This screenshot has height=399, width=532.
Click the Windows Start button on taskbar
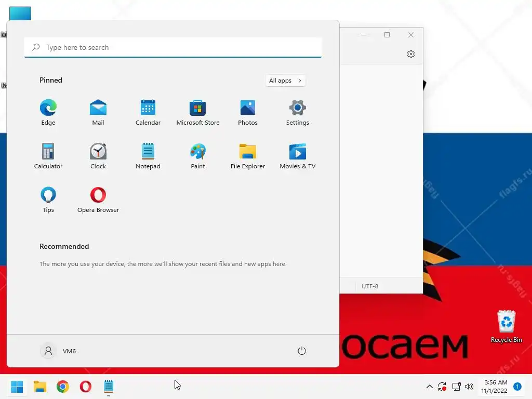[17, 387]
